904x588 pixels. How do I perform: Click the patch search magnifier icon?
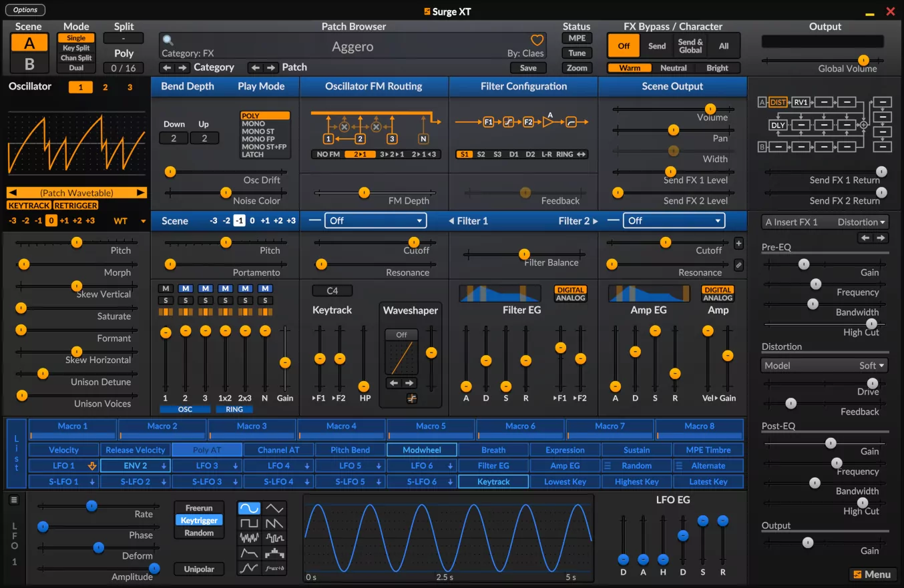click(x=168, y=40)
